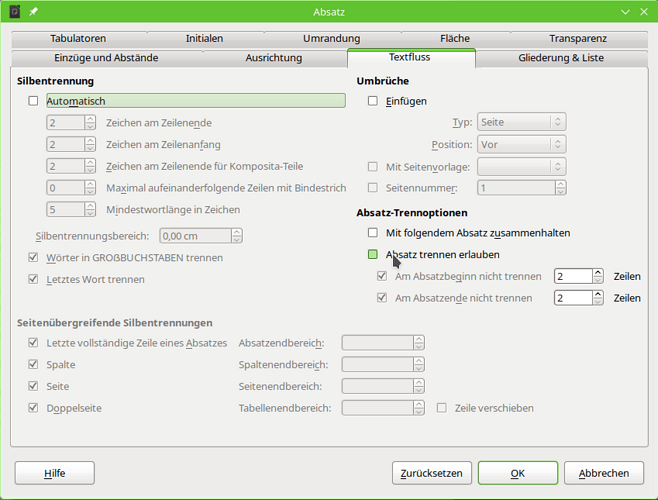The image size is (658, 500).
Task: Click the Hilfe button
Action: pos(54,473)
